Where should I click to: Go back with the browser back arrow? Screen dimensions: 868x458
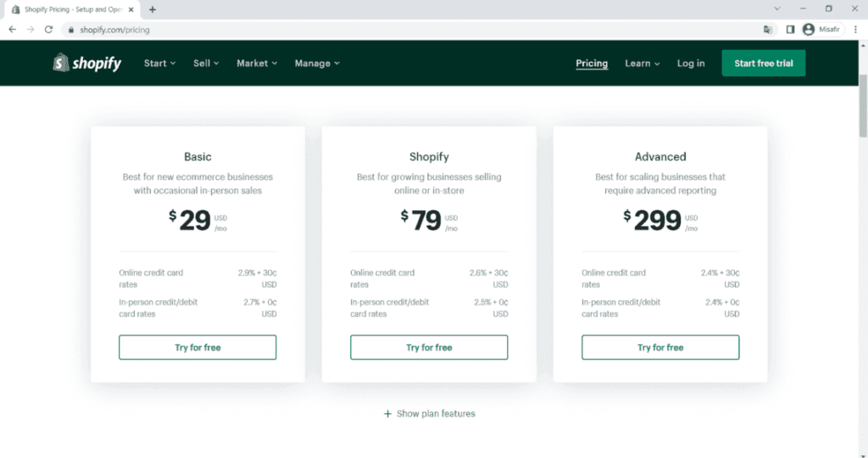[12, 30]
